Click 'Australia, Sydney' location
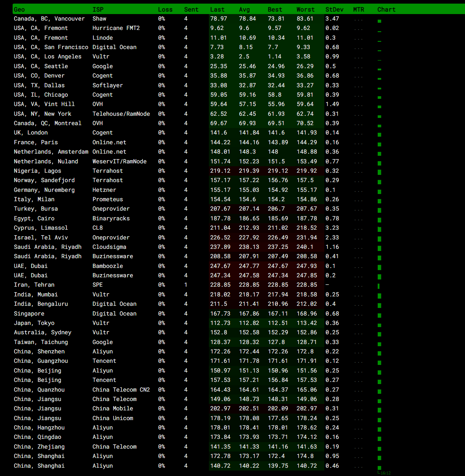Screen dimensions: 465x476 (43, 332)
